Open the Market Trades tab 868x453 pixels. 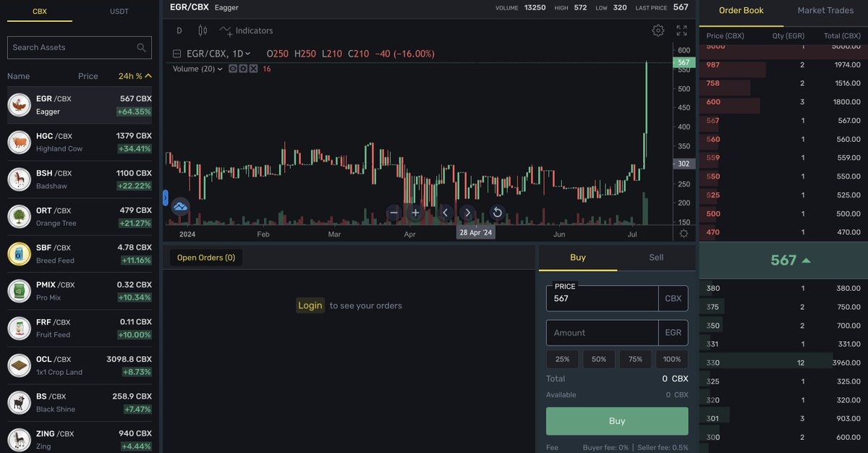pyautogui.click(x=825, y=11)
